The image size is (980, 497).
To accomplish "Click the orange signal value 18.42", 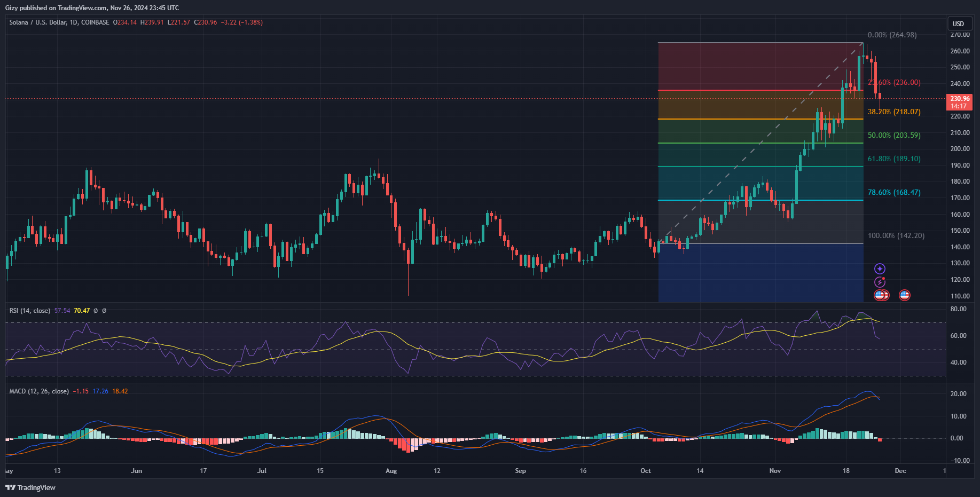I will [x=120, y=391].
